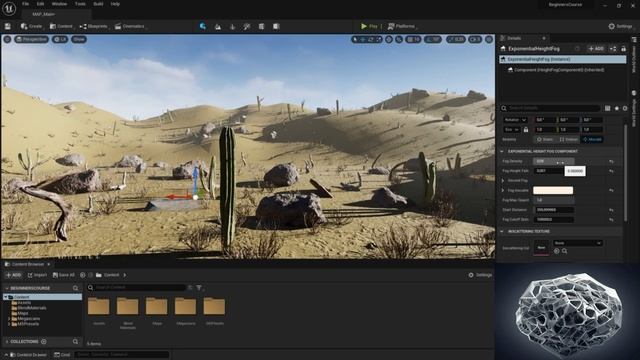
Task: Choose Select mode in the main toolbar
Action: [203, 27]
